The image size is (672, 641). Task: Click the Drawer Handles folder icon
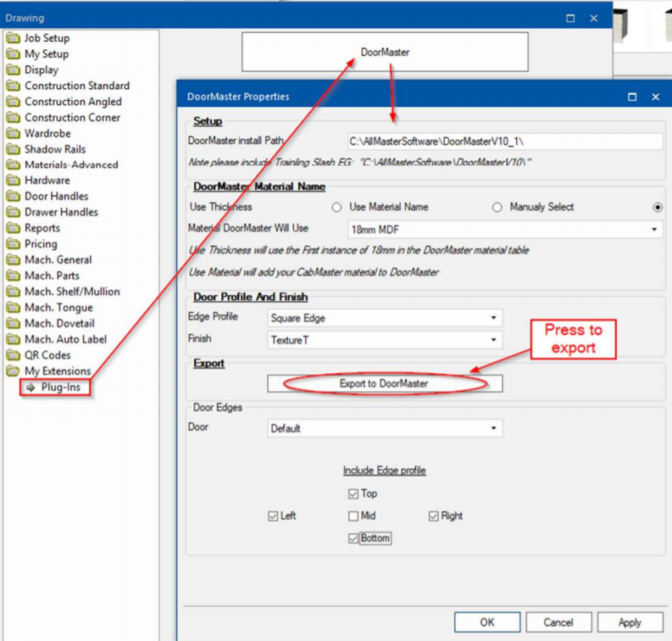[x=14, y=212]
